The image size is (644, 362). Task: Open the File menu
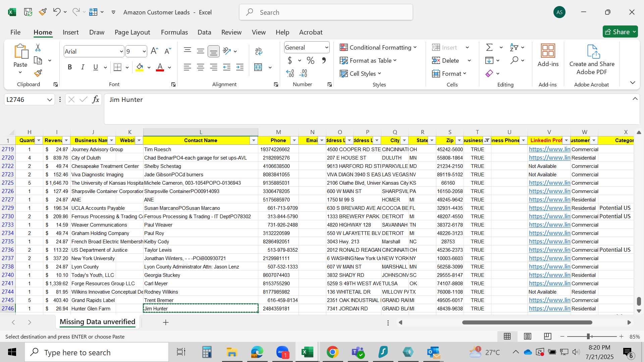pos(15,32)
